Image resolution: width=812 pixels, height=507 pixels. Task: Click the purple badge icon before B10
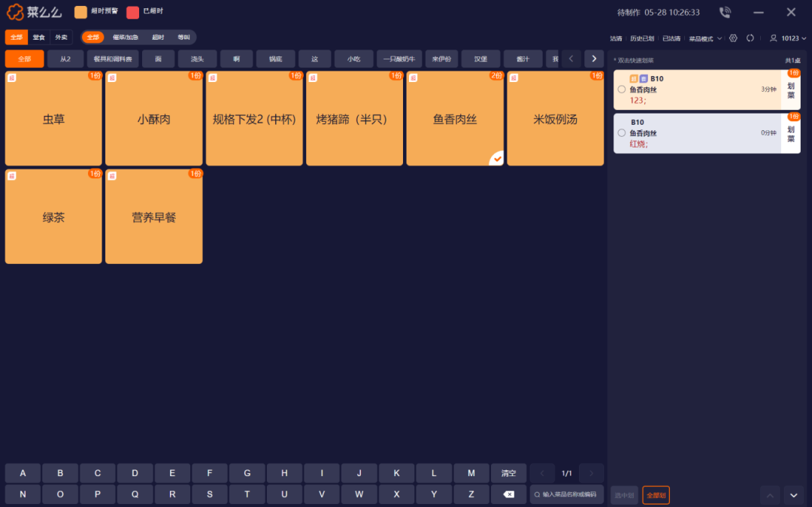pyautogui.click(x=644, y=79)
